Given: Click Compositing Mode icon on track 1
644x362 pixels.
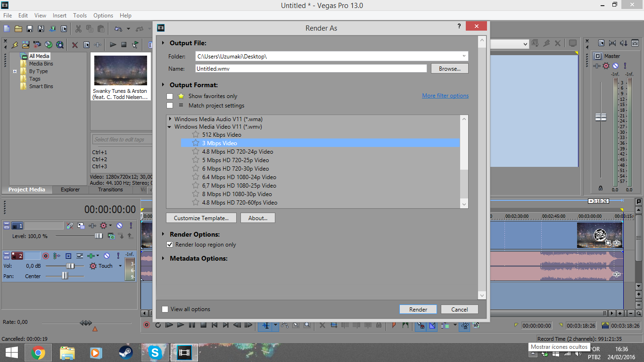Looking at the screenshot, I should coord(111,236).
